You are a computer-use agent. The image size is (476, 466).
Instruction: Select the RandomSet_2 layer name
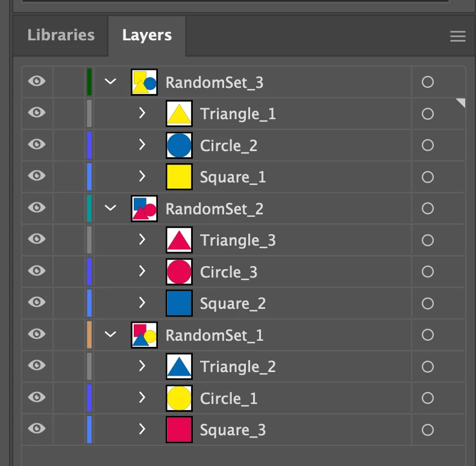(215, 210)
